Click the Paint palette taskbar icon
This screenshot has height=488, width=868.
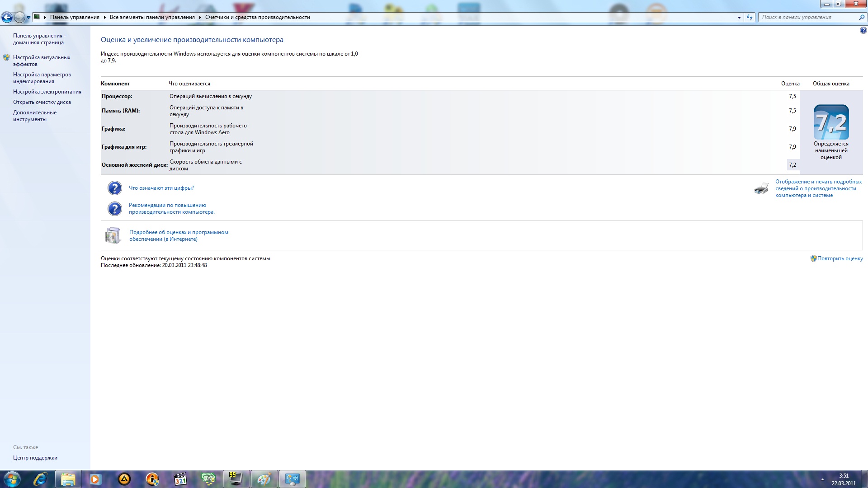pos(264,479)
